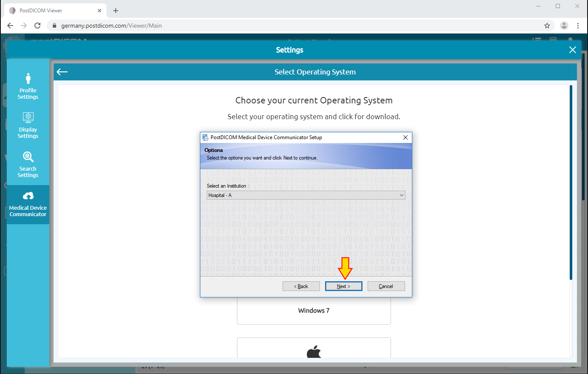
Task: Choose the Apple macOS download card
Action: [314, 348]
